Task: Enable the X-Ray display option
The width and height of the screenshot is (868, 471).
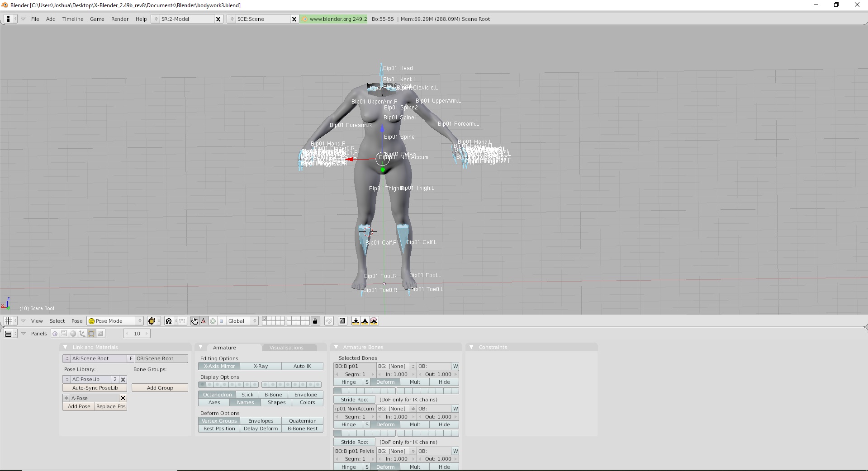Action: tap(260, 366)
